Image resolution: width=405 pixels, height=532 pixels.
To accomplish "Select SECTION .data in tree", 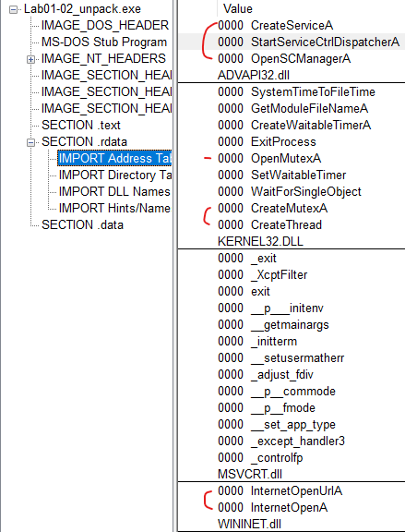I will [x=82, y=225].
